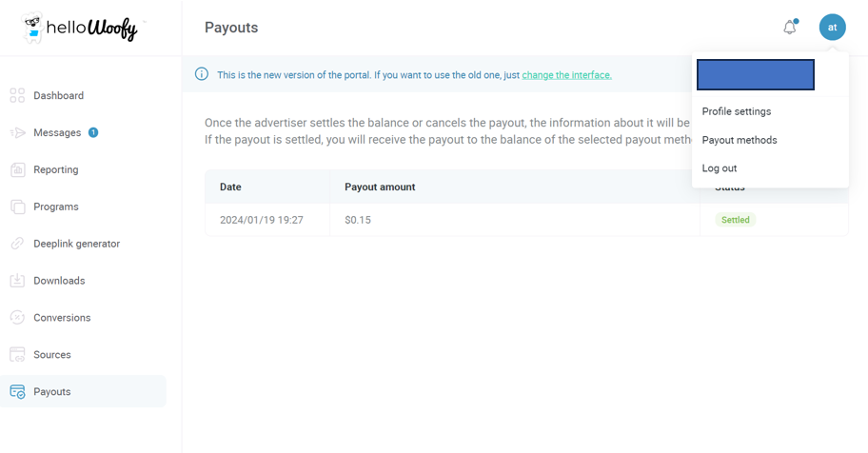Open Payout methods from user menu
Screen dimensions: 868x453
(739, 140)
